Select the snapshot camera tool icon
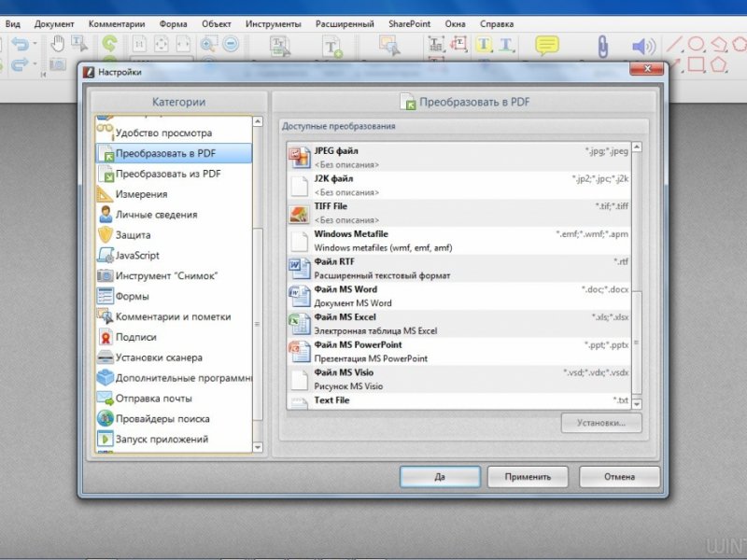Screen dimensions: 747x560 click(x=58, y=64)
